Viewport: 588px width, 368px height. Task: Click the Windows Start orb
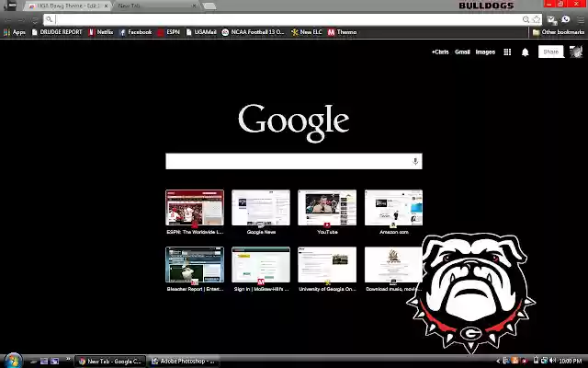14,361
